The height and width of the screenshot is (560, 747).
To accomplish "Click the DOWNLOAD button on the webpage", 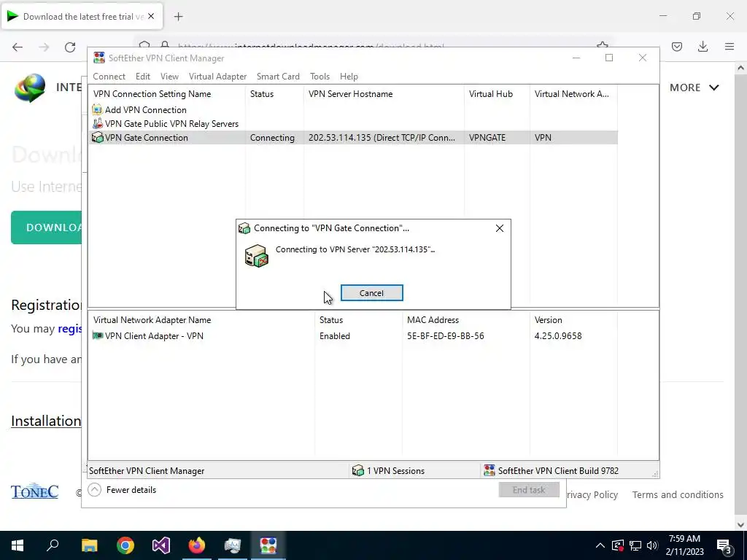I will click(47, 227).
